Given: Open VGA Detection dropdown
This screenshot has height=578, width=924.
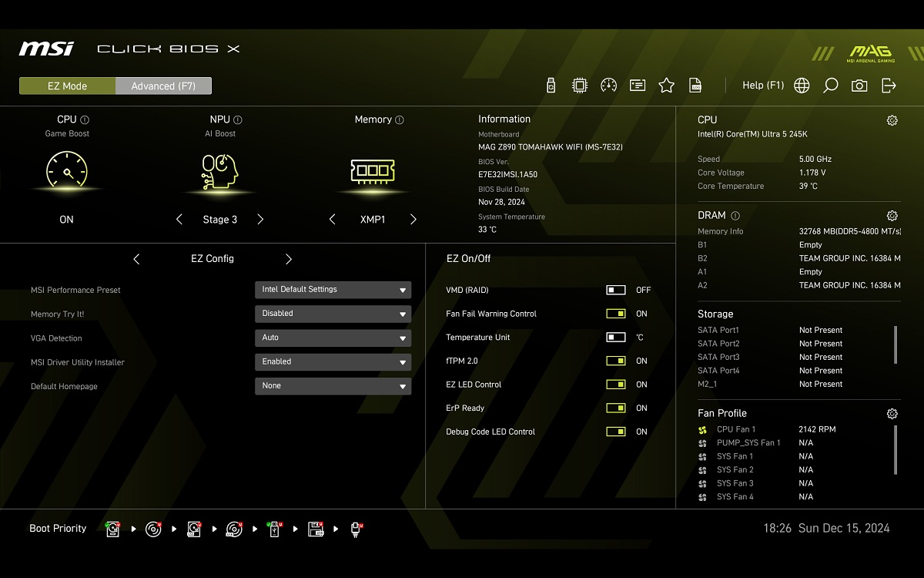Looking at the screenshot, I should (x=333, y=338).
